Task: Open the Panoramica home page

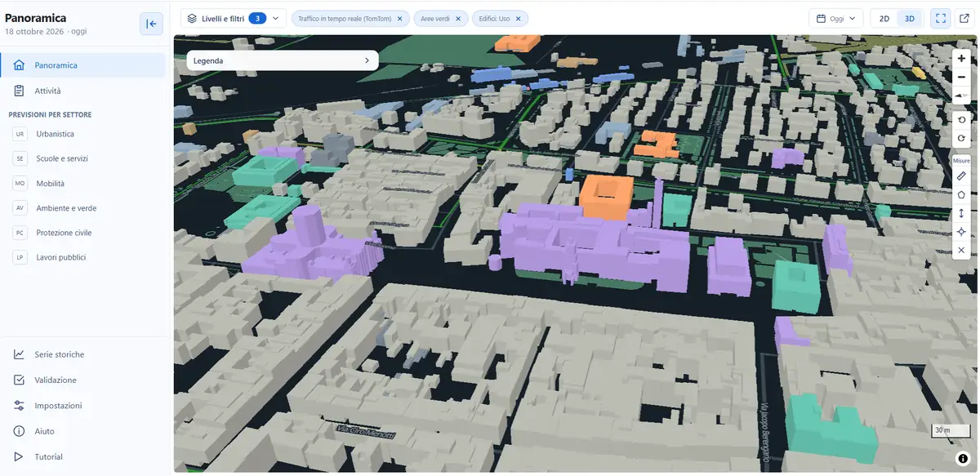Action: coord(82,65)
